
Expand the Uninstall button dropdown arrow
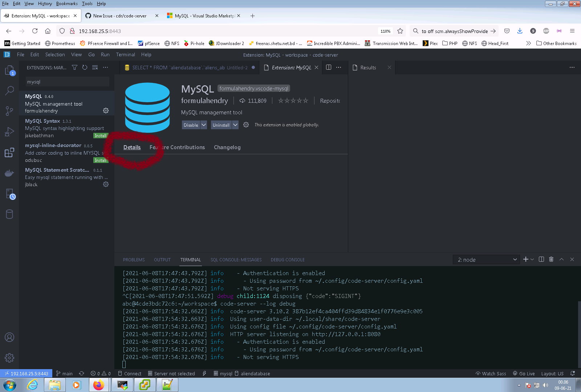point(235,125)
